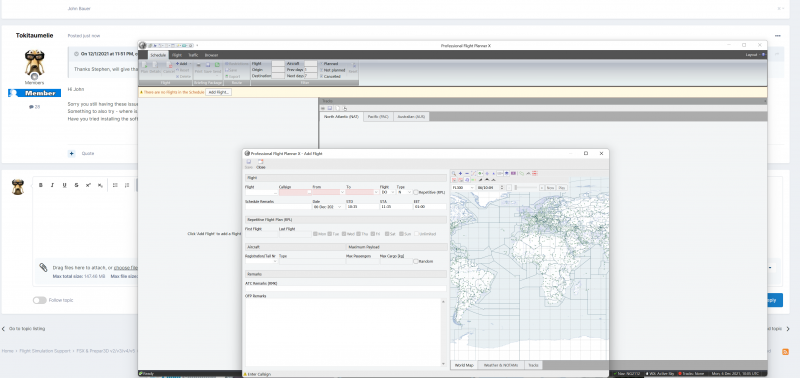Click the map zoom-in plus icon

pyautogui.click(x=460, y=173)
